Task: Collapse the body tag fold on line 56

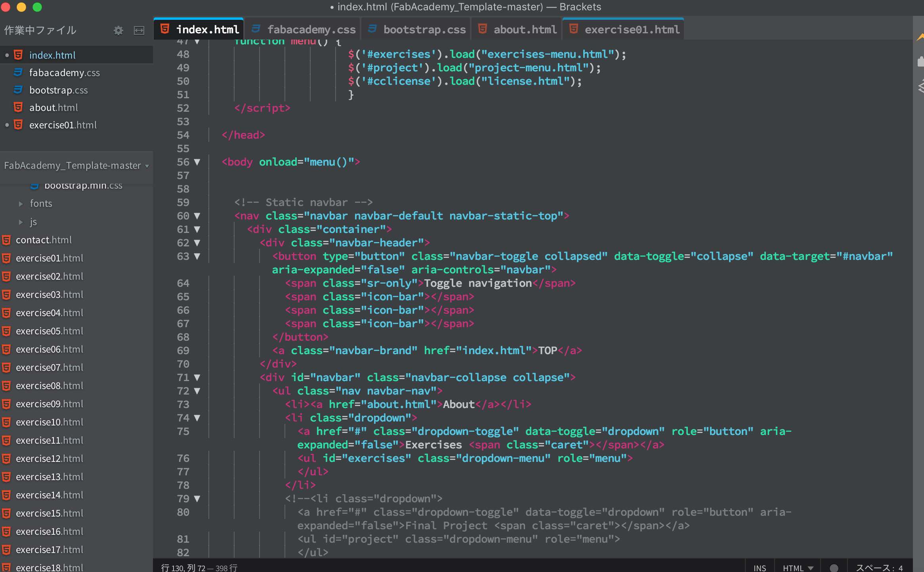Action: point(197,162)
